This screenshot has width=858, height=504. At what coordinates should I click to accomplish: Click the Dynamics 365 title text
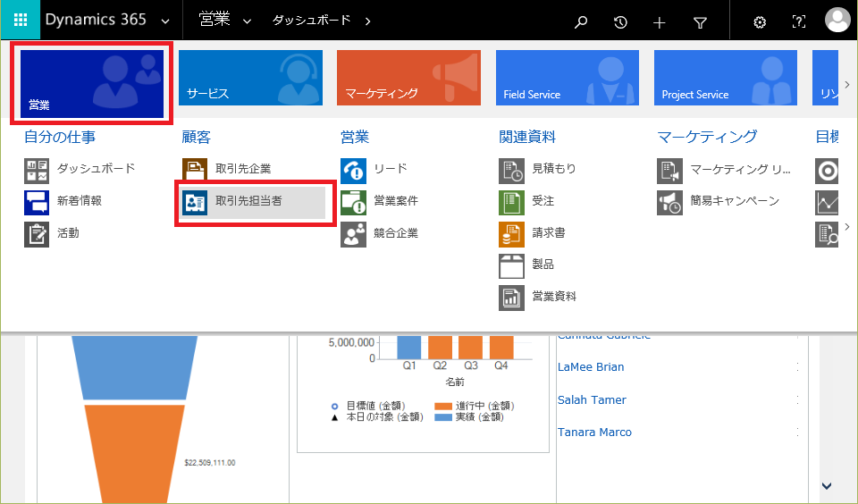tap(96, 20)
